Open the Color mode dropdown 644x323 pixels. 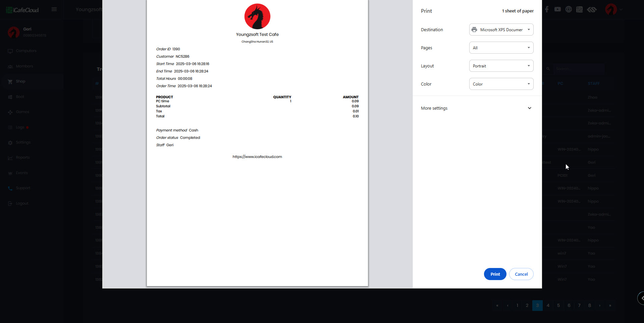pos(501,84)
